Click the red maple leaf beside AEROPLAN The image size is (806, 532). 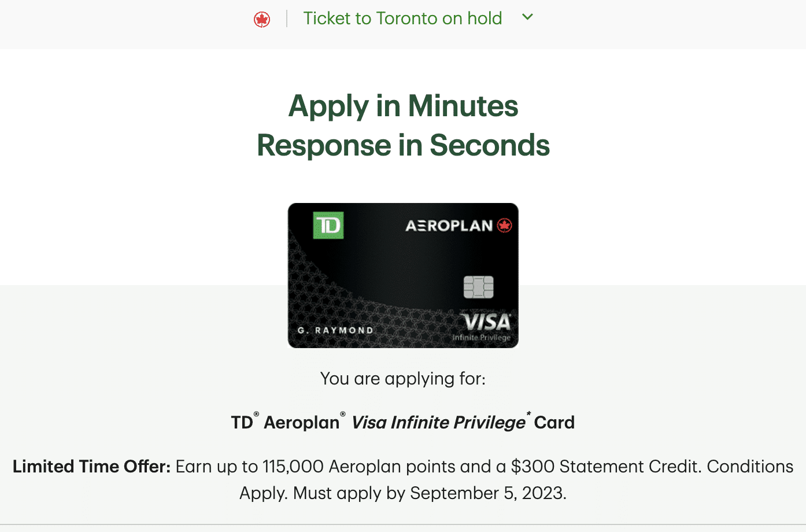pyautogui.click(x=505, y=226)
